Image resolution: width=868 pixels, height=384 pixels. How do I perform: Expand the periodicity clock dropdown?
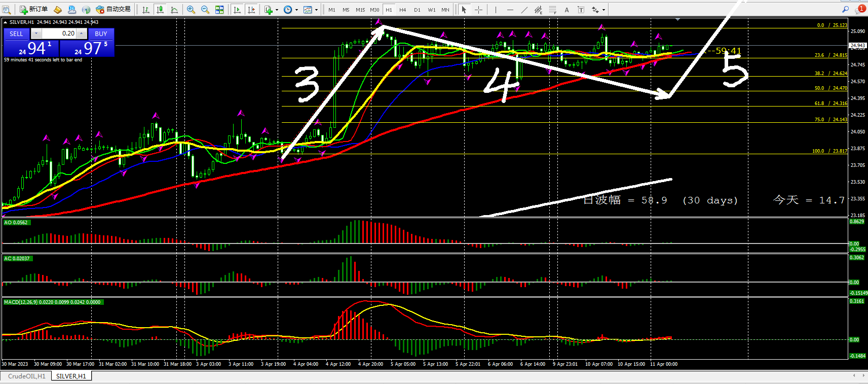coord(296,10)
